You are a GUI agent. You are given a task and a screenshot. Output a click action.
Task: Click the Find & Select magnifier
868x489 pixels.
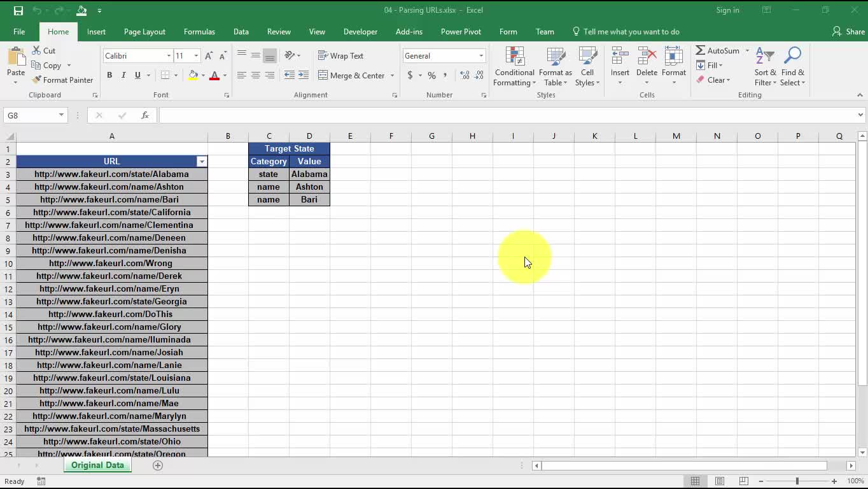click(x=792, y=67)
